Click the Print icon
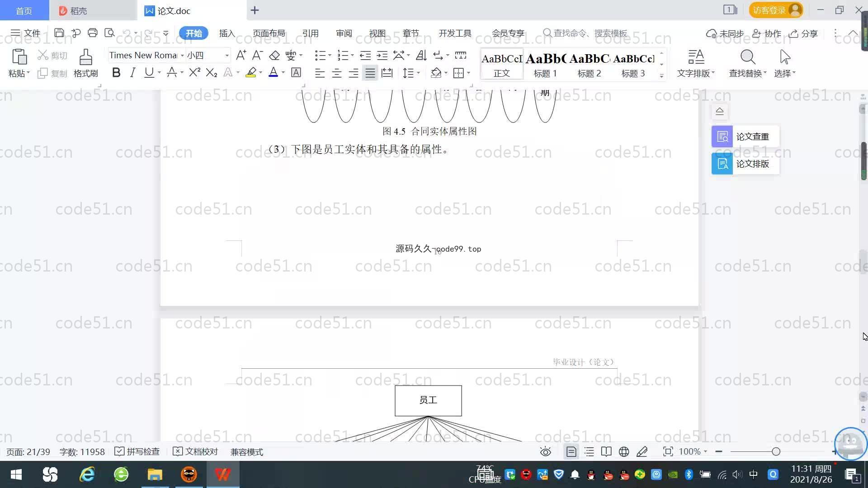 tap(93, 33)
